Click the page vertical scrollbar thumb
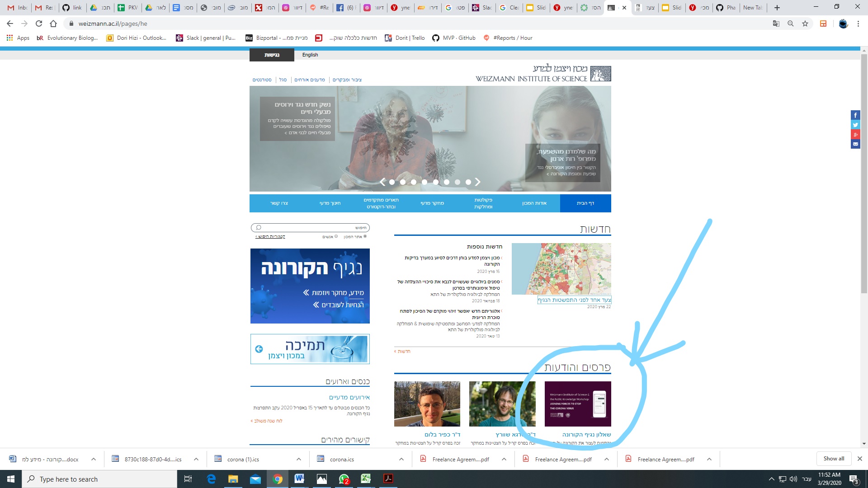Image resolution: width=868 pixels, height=488 pixels. pos(864,174)
